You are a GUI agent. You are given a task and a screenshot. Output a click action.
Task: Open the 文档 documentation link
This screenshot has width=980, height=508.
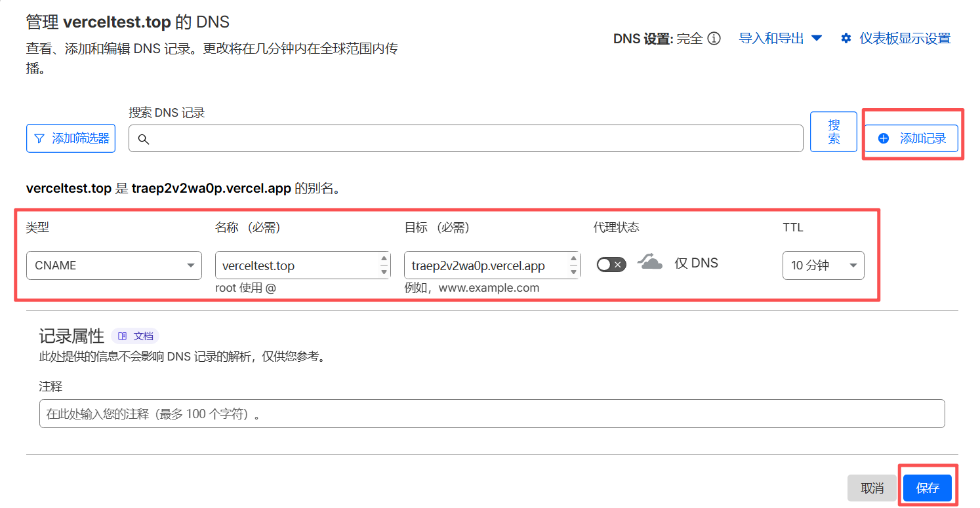click(x=135, y=336)
